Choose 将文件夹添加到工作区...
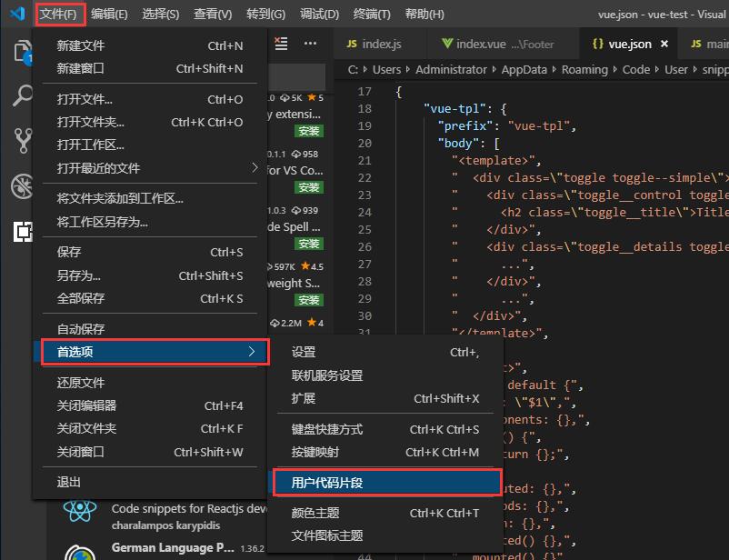 [x=150, y=198]
